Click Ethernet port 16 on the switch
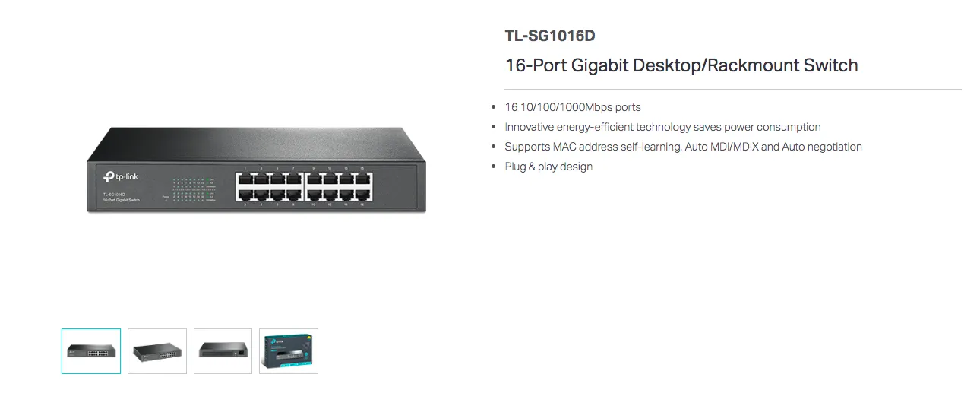 [x=362, y=195]
